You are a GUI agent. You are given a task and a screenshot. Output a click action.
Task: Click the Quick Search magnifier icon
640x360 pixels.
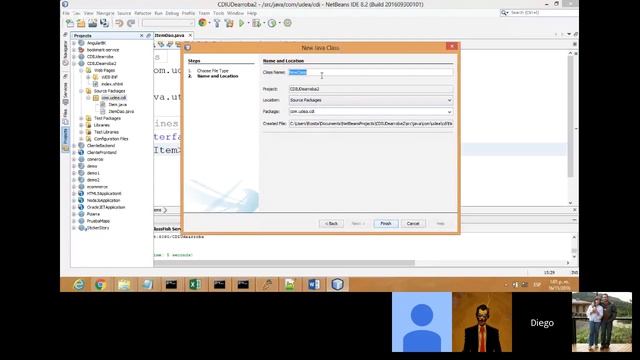click(x=504, y=13)
